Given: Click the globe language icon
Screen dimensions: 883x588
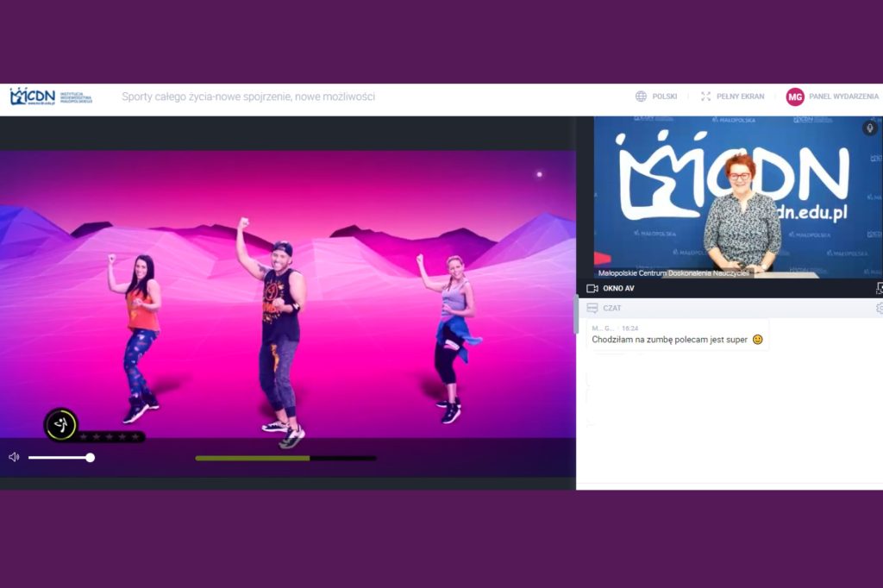Looking at the screenshot, I should (x=641, y=97).
